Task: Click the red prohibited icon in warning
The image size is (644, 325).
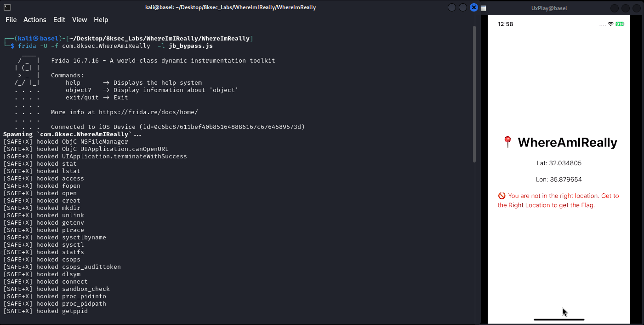Action: coord(502,196)
